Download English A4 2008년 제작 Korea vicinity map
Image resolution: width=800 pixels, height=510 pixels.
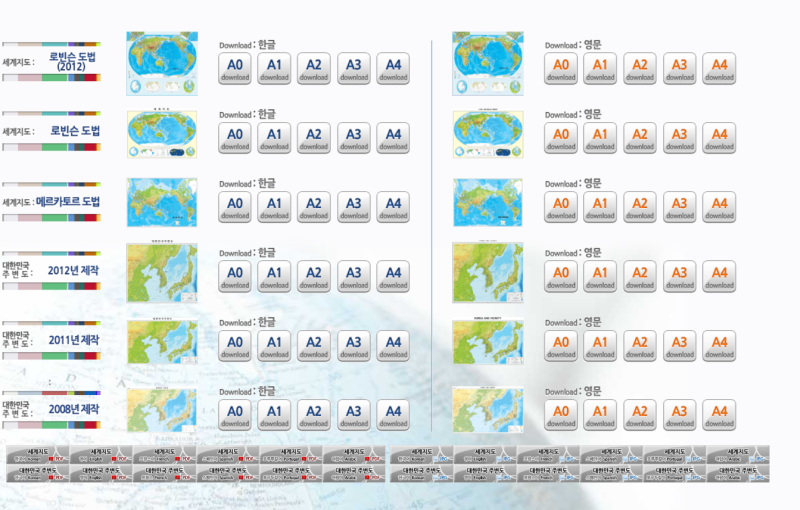719,415
